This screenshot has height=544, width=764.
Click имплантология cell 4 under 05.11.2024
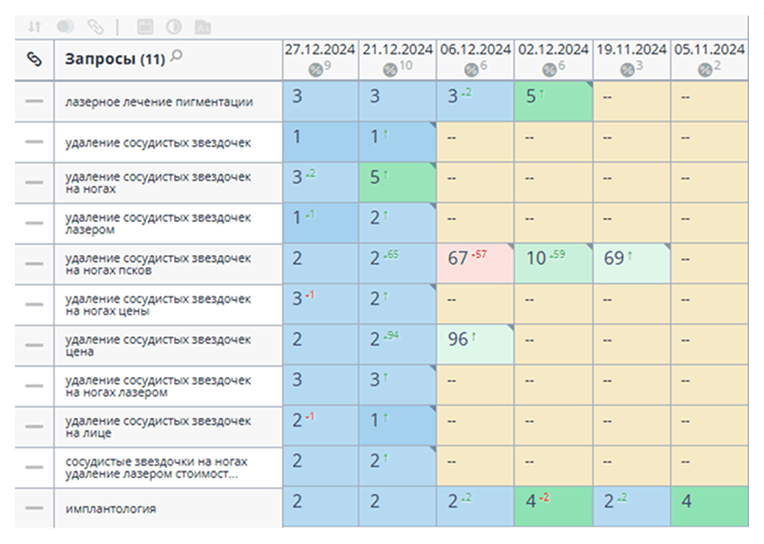709,506
